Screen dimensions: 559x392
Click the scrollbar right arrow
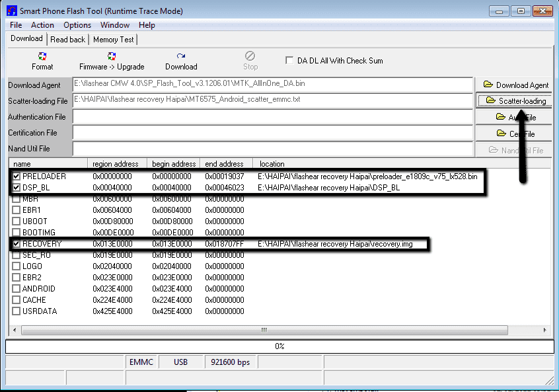click(544, 330)
